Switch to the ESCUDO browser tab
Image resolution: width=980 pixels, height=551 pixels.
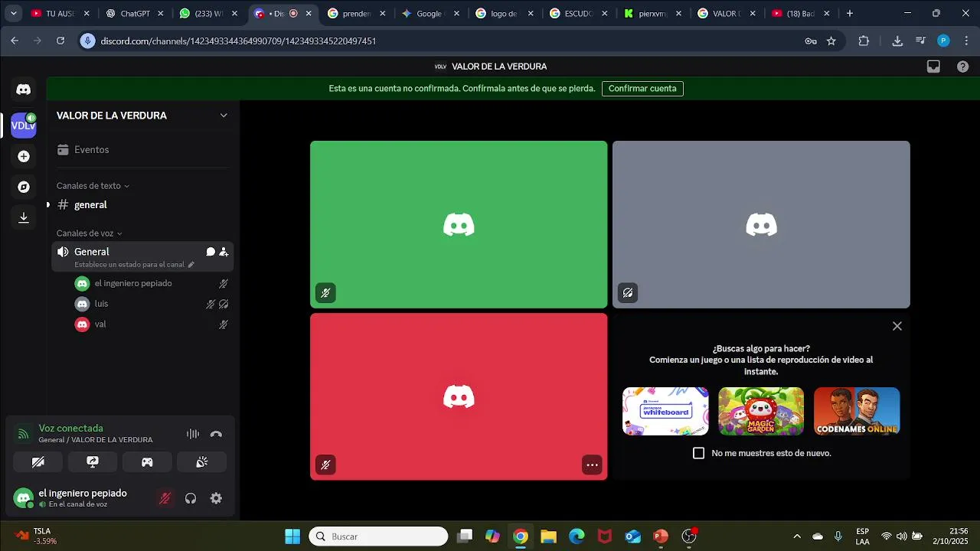click(x=580, y=14)
